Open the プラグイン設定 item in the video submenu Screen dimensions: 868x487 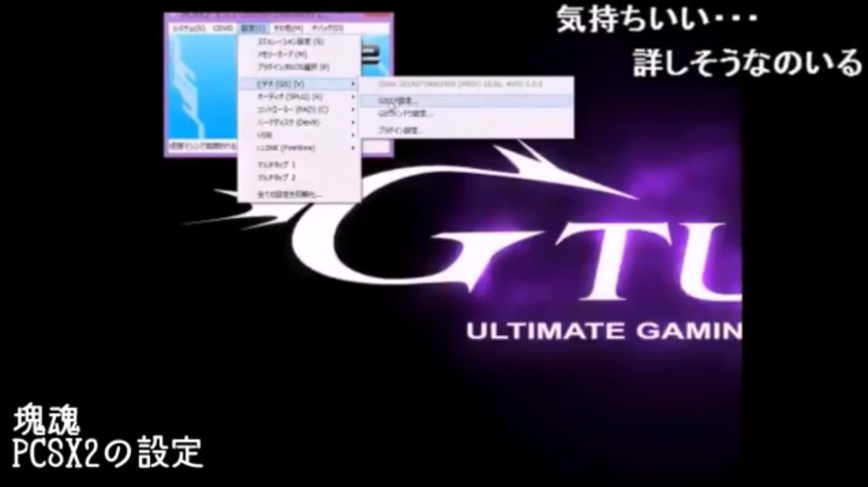(x=466, y=130)
